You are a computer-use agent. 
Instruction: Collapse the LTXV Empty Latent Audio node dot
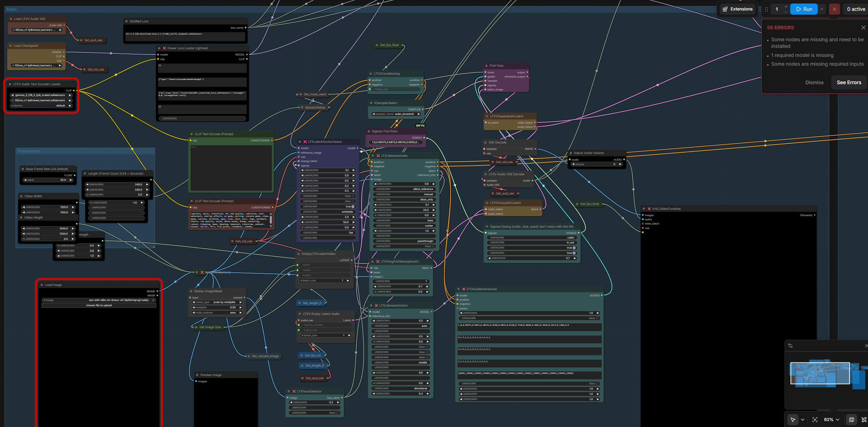[300, 314]
